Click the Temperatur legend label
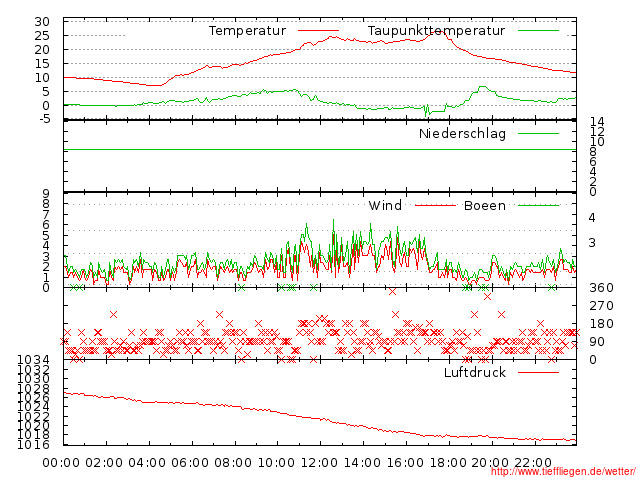Screen dimensions: 640x480 coord(247,31)
